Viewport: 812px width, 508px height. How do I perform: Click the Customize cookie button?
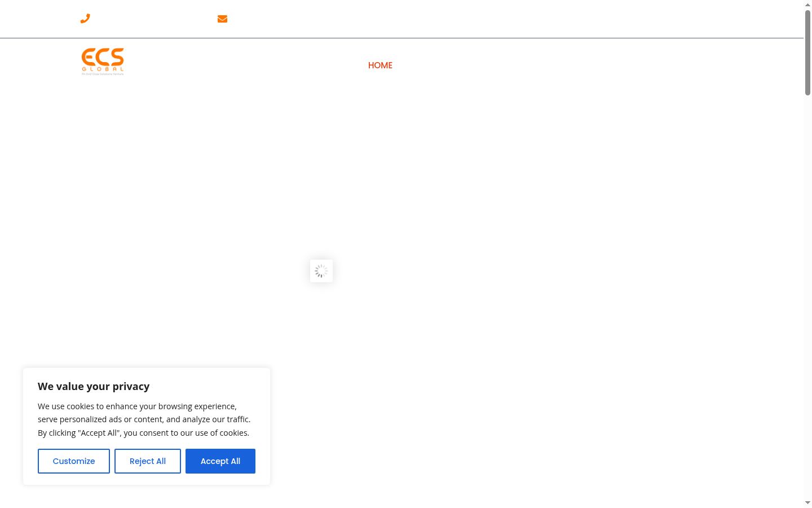(x=74, y=461)
